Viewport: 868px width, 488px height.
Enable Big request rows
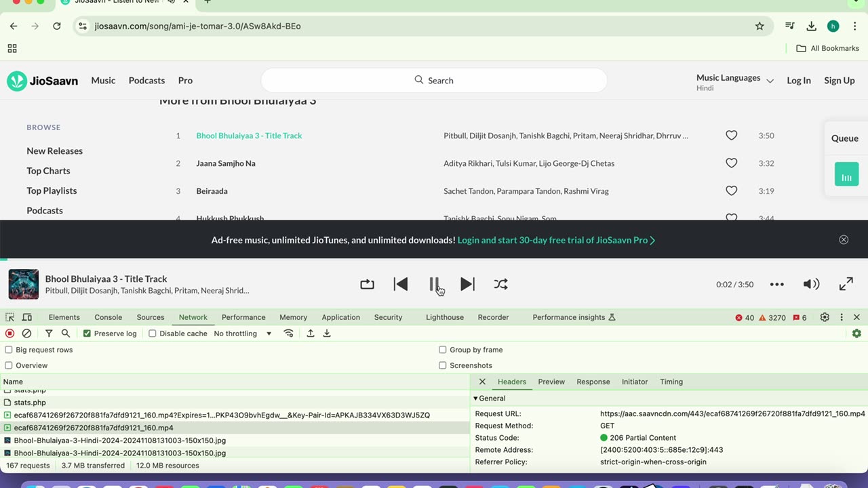pyautogui.click(x=9, y=350)
